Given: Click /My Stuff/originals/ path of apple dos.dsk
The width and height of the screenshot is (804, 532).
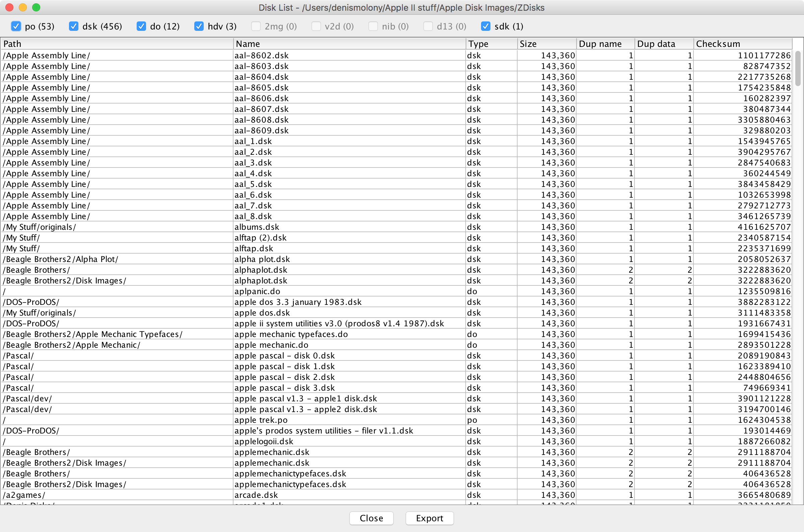Looking at the screenshot, I should pyautogui.click(x=117, y=313).
